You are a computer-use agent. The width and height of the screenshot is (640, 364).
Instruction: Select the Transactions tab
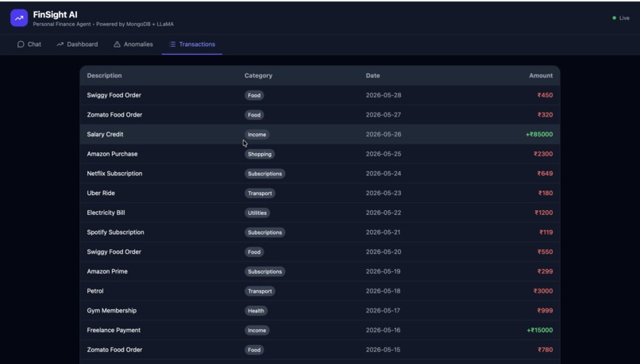coord(192,44)
